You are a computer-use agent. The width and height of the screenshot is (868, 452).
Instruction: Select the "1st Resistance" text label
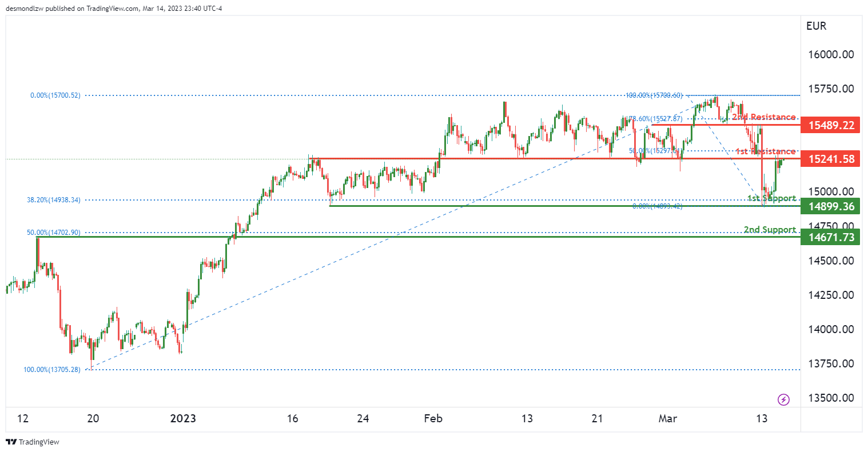click(766, 151)
